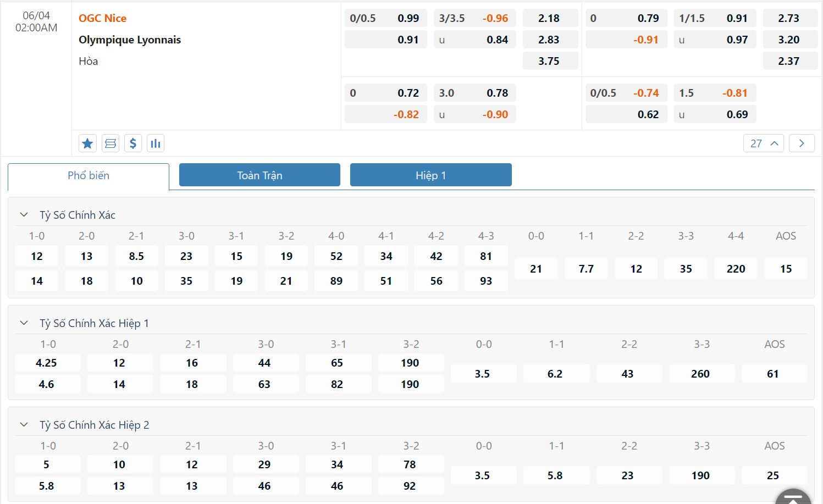823x504 pixels.
Task: Select first half under odds 0.97
Action: (715, 40)
